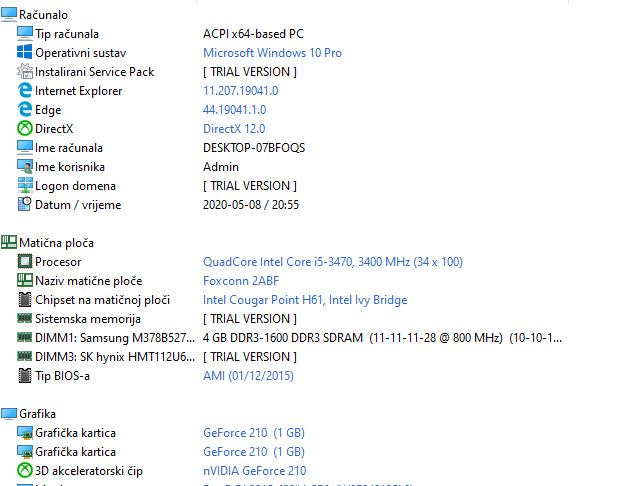Open the DirectX 12.0 link
This screenshot has width=633, height=486.
coord(234,129)
